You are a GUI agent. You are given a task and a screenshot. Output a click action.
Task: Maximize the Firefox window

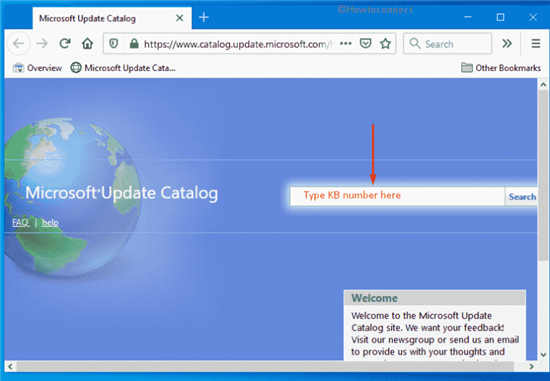(x=500, y=17)
